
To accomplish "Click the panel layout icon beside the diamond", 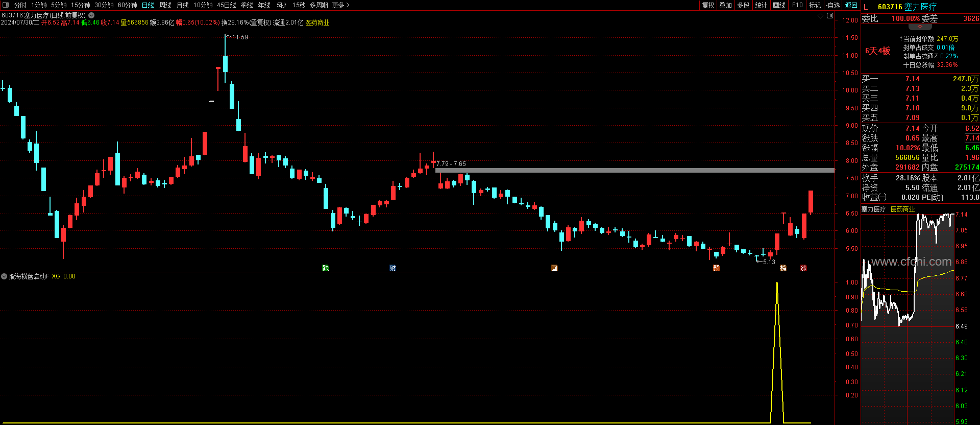I will click(x=830, y=16).
